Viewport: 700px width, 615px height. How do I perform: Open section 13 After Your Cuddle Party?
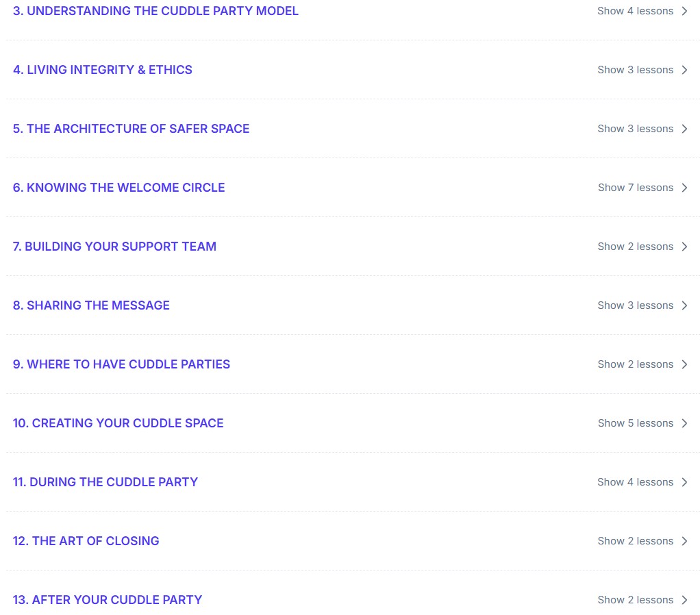[108, 600]
